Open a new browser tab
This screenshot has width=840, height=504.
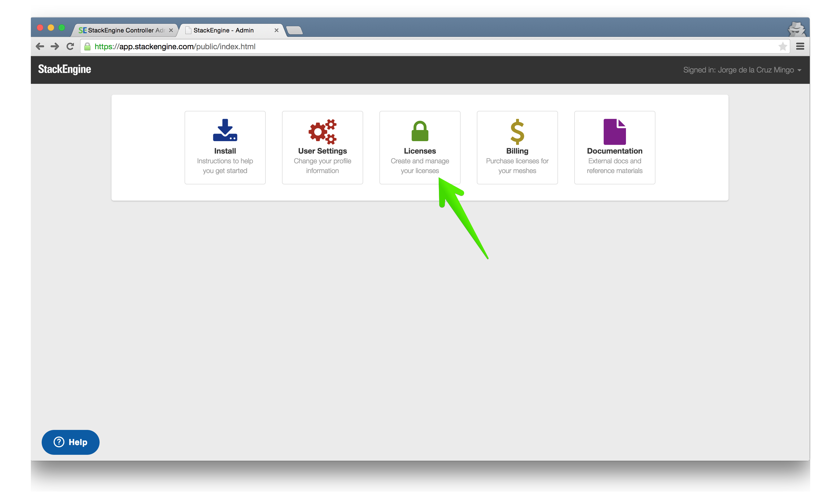[x=294, y=31]
